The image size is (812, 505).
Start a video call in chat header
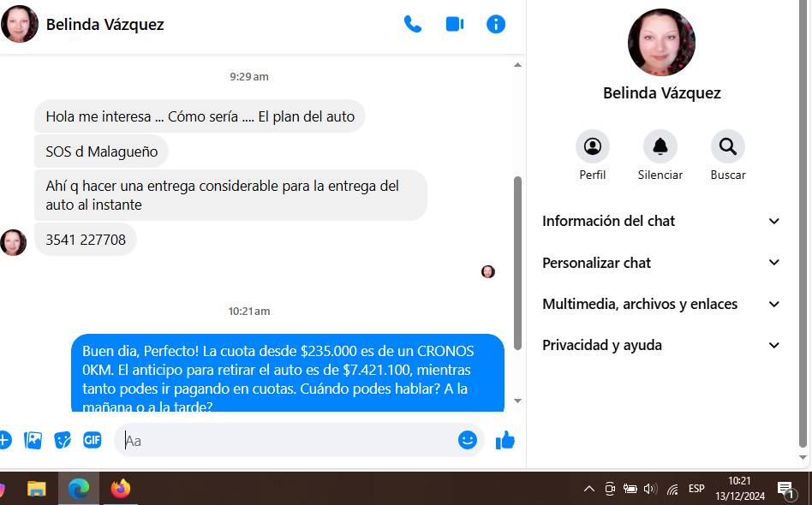click(455, 24)
